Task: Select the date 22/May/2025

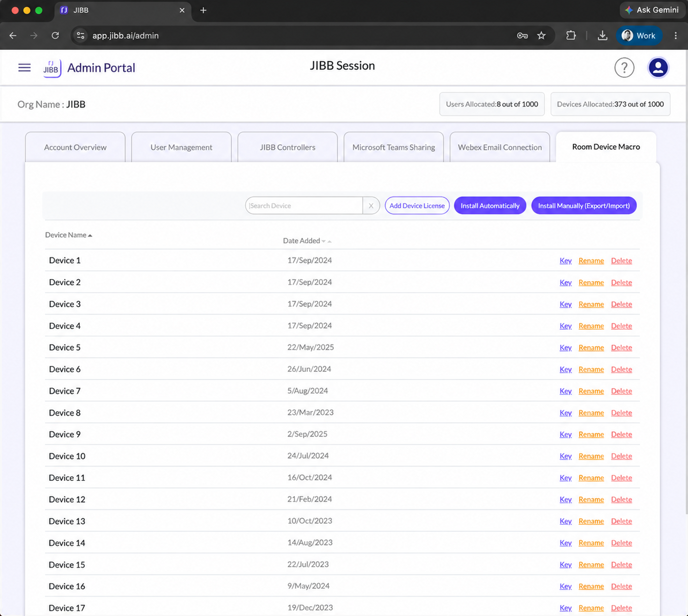Action: tap(310, 347)
